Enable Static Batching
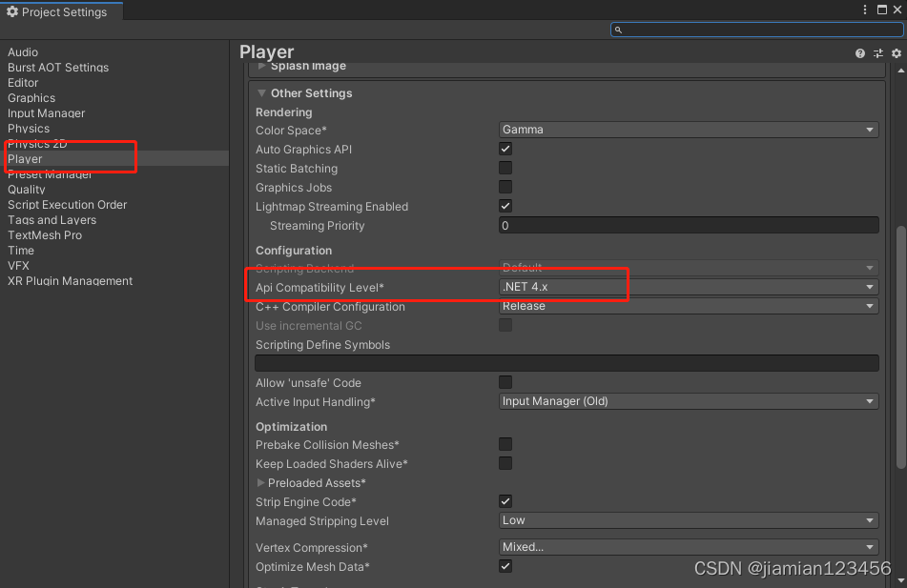The width and height of the screenshot is (907, 588). (505, 168)
